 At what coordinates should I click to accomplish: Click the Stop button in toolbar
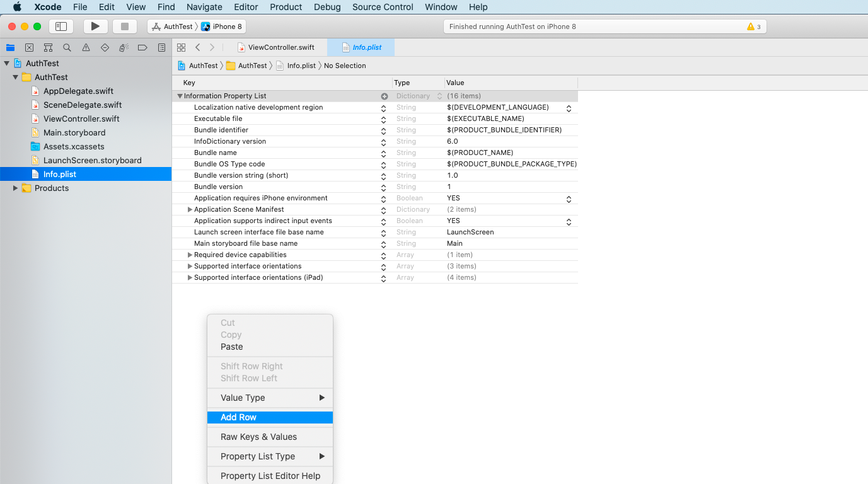(125, 26)
